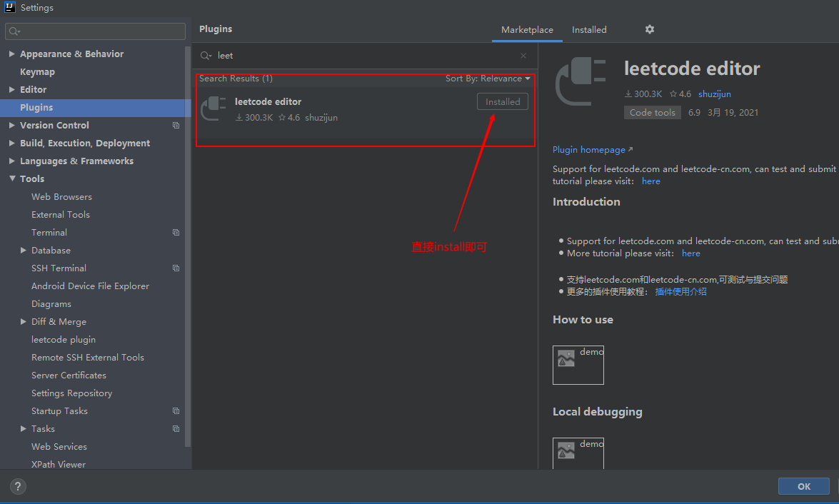Click the magnifier icon in the settings search box
839x504 pixels.
tap(14, 31)
